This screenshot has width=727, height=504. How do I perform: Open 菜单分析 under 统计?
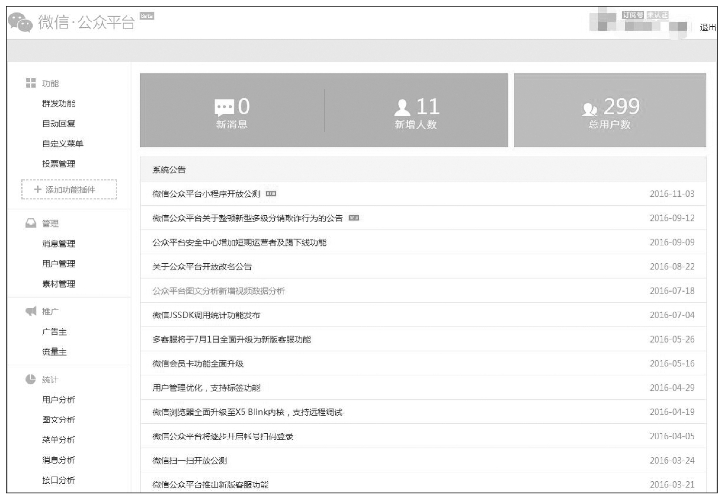[x=58, y=440]
